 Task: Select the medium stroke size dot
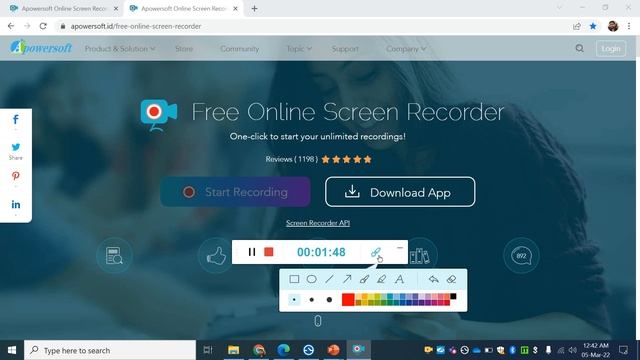click(x=311, y=300)
